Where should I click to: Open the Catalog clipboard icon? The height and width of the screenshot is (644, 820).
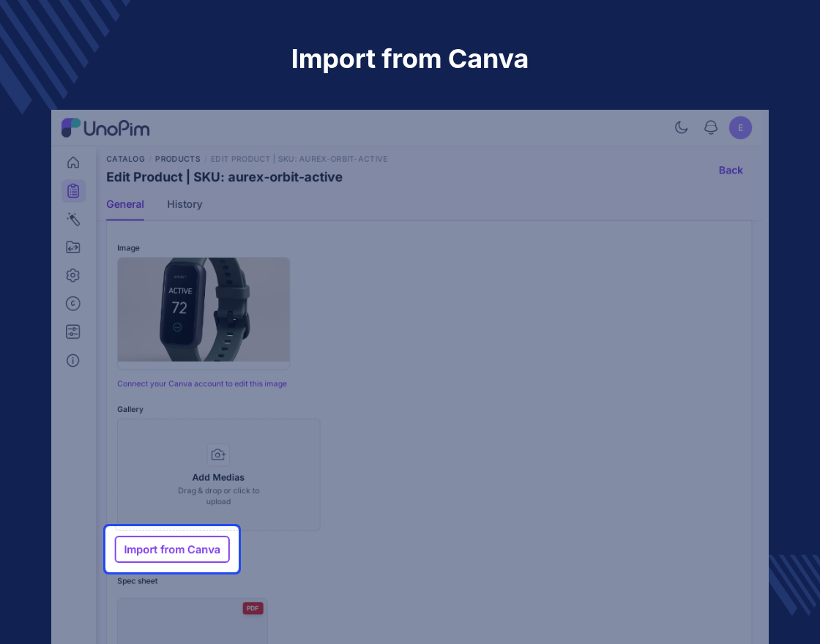coord(73,191)
